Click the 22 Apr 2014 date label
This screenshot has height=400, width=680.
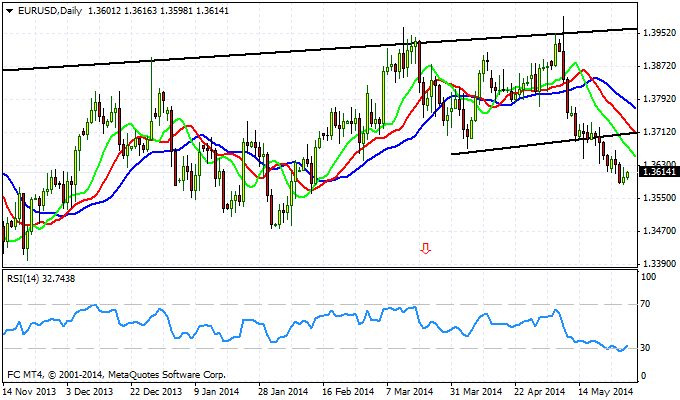click(540, 391)
